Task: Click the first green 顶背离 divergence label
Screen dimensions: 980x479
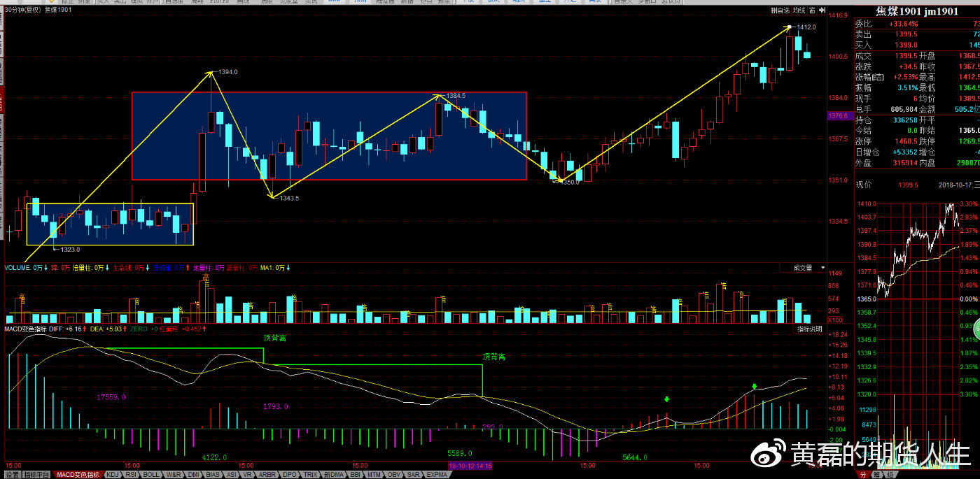Action: [x=275, y=338]
